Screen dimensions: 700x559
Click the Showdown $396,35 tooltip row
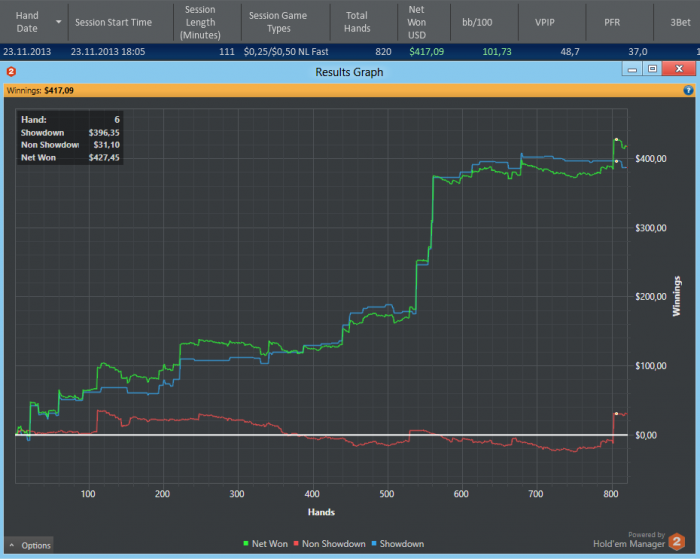click(x=70, y=133)
